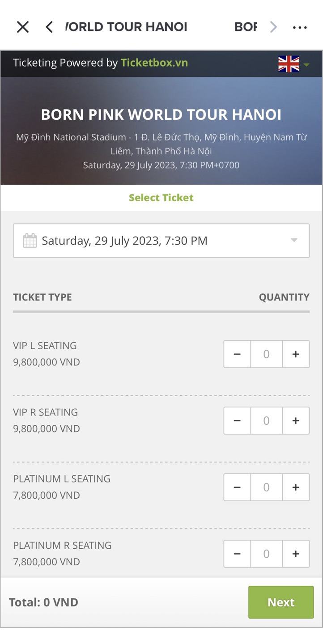The height and width of the screenshot is (644, 323).
Task: Increase VIP L SEATING quantity
Action: (296, 354)
